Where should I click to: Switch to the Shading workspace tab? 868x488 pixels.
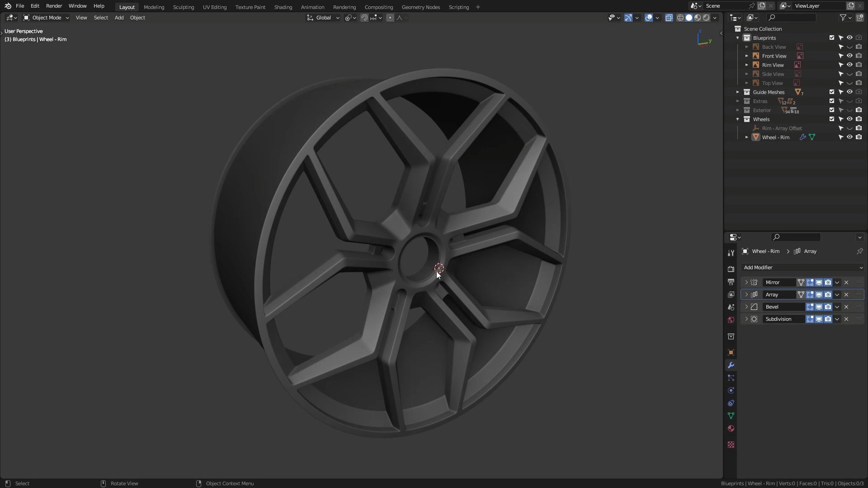pyautogui.click(x=283, y=7)
